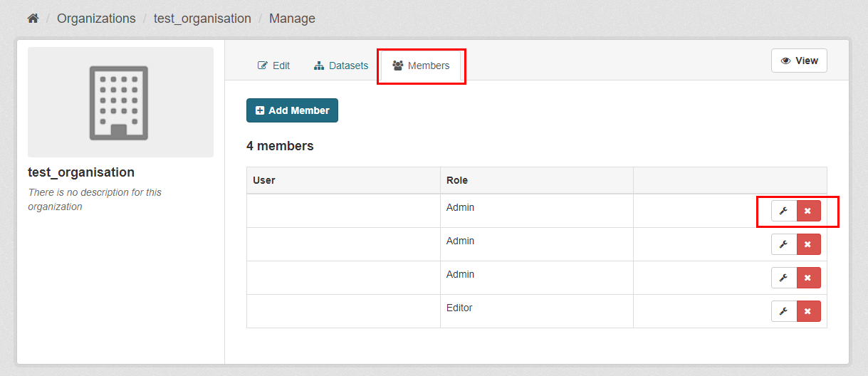Edit first Admin member with wrench icon
This screenshot has height=376, width=868.
(784, 211)
